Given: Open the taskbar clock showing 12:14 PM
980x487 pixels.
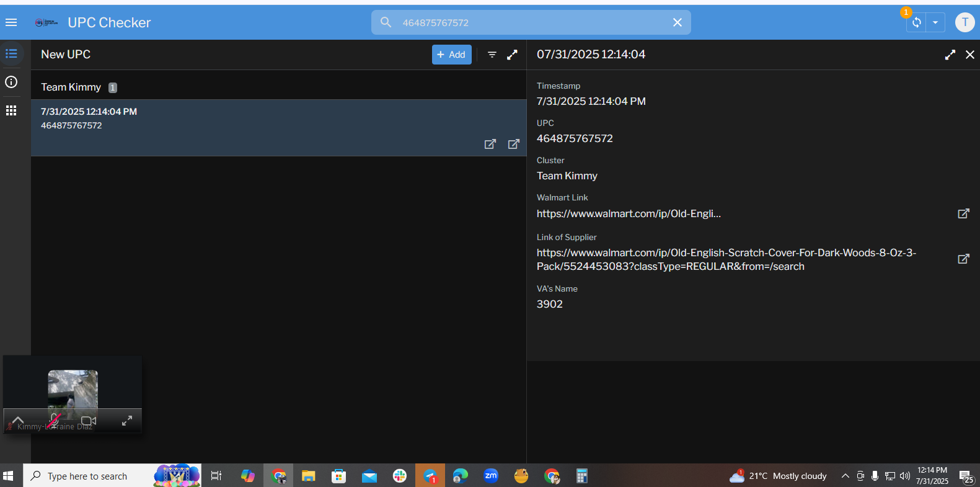Looking at the screenshot, I should coord(932,476).
